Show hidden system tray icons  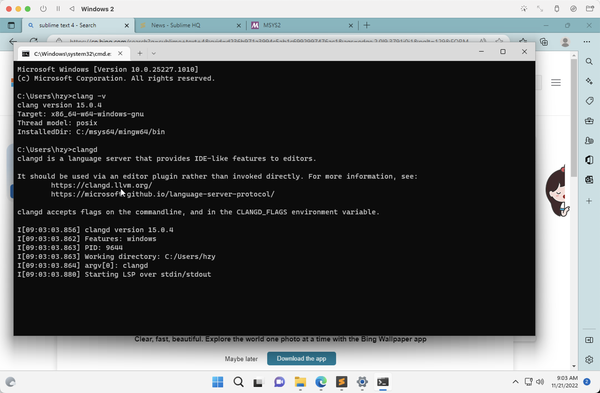[515, 382]
